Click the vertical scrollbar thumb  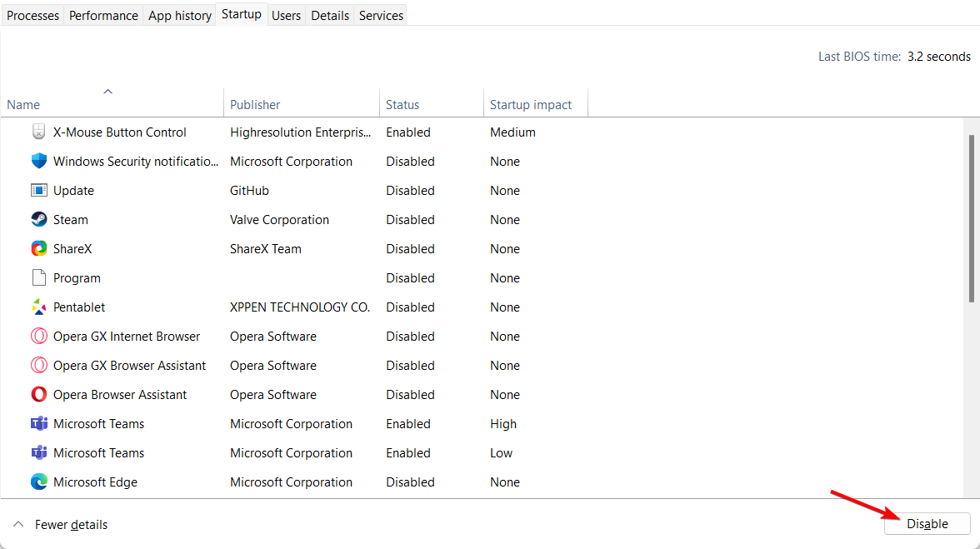click(x=972, y=218)
